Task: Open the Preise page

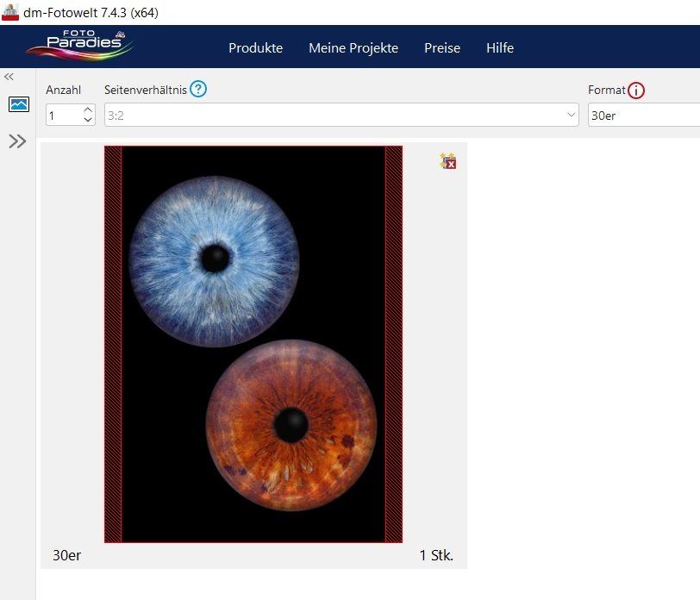Action: click(x=442, y=48)
